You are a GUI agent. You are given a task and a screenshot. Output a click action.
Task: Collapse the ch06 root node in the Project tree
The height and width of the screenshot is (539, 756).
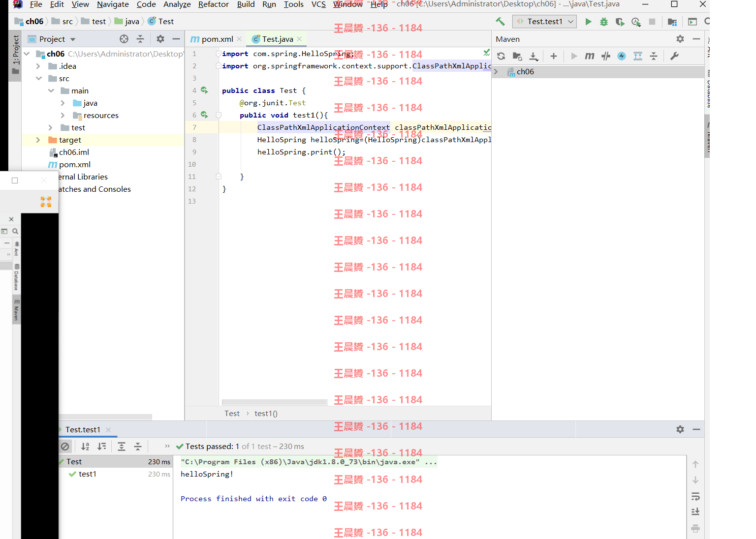pyautogui.click(x=27, y=54)
